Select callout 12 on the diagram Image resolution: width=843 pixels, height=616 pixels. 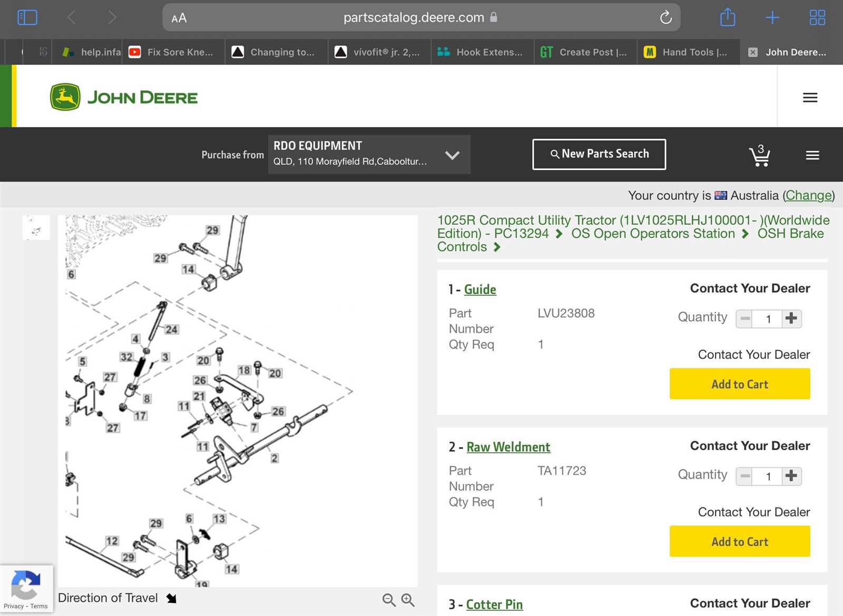(112, 541)
